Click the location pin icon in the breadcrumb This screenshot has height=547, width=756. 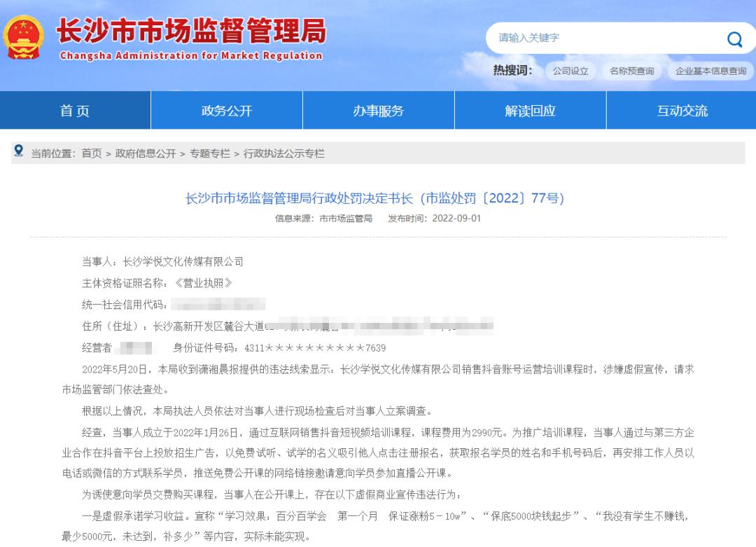pos(19,151)
